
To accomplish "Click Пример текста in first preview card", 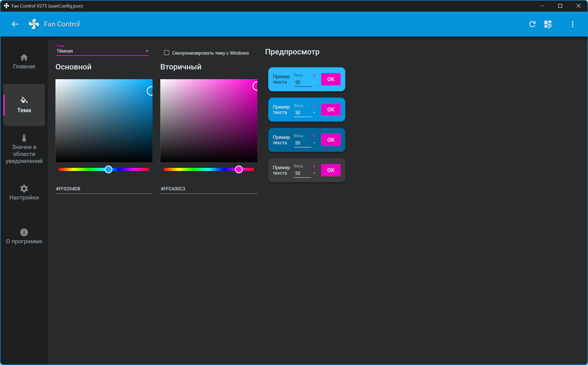I will coord(281,79).
